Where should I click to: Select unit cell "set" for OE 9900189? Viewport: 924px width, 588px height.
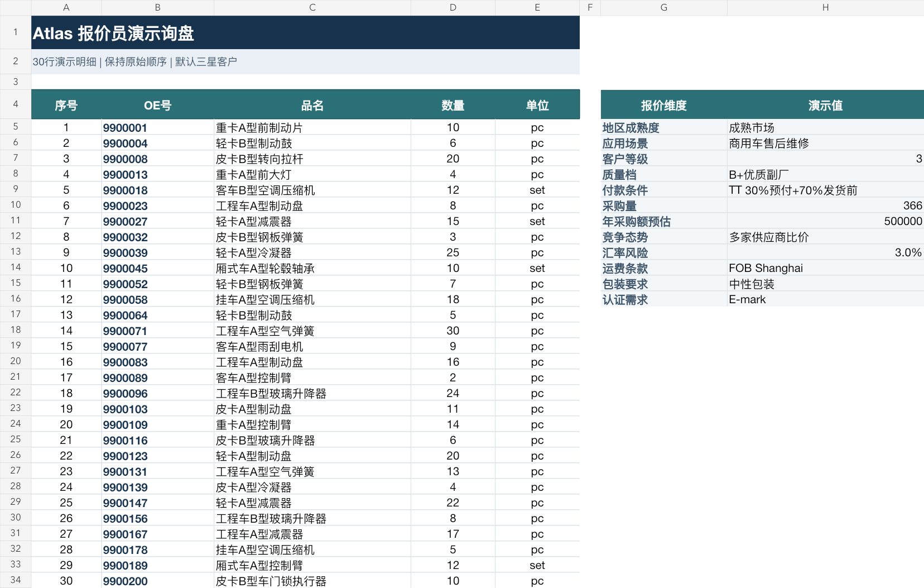pyautogui.click(x=537, y=565)
